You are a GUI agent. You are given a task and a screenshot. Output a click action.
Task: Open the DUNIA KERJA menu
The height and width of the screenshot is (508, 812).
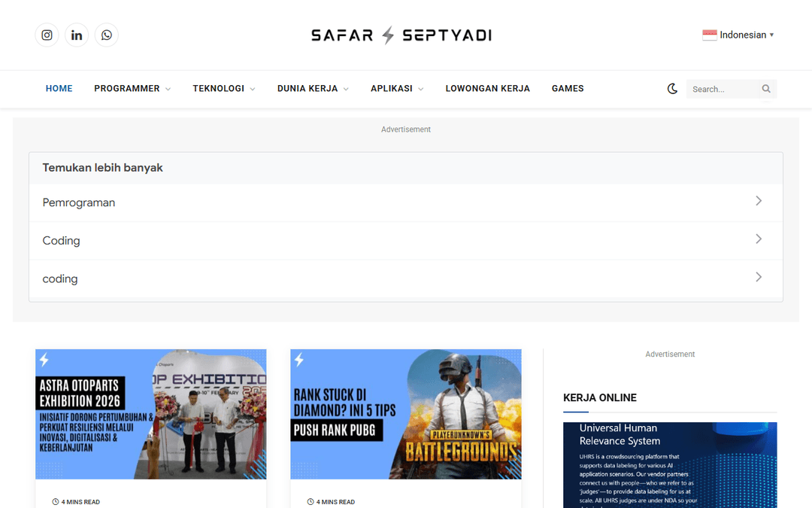308,89
